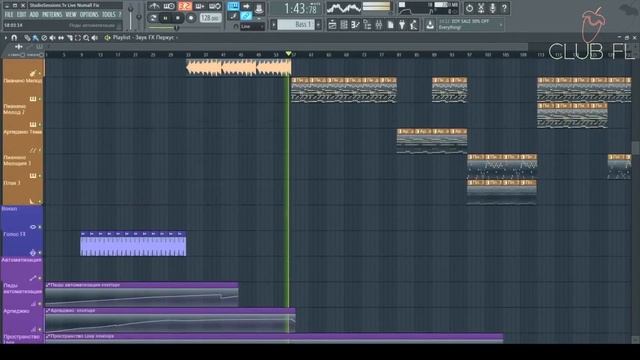Open the piano roll icon

(x=356, y=25)
